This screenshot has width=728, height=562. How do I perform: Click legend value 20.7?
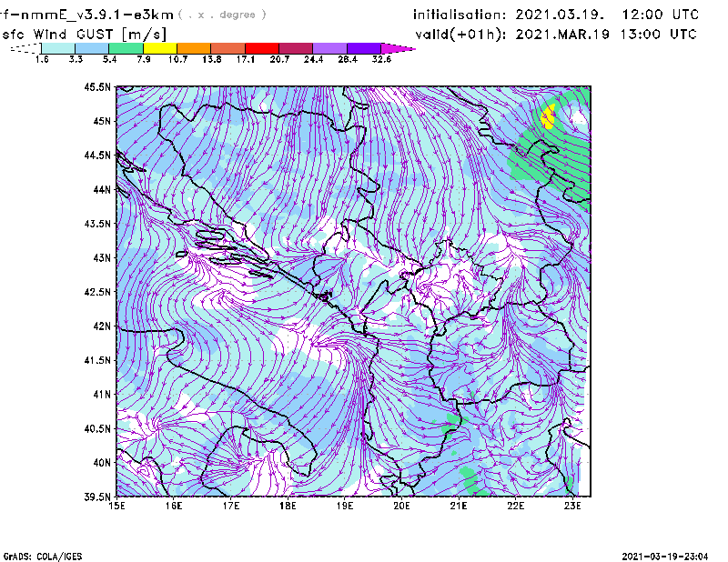[x=279, y=59]
